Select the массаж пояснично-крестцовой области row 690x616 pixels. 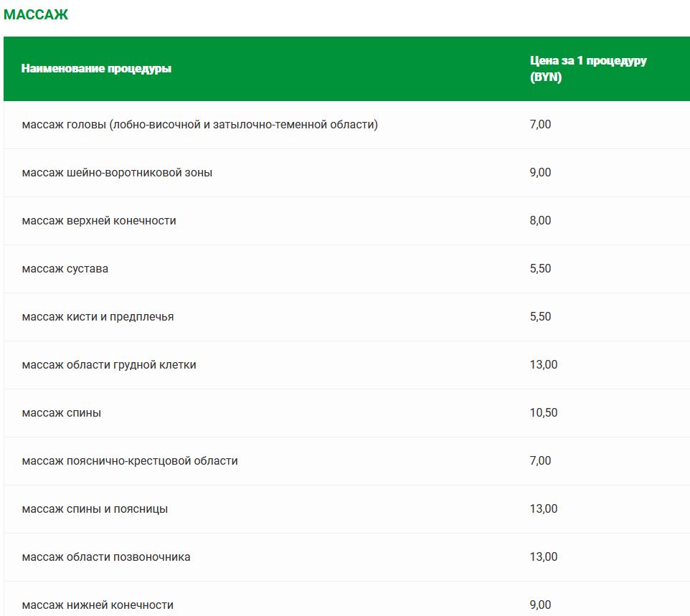pyautogui.click(x=130, y=461)
